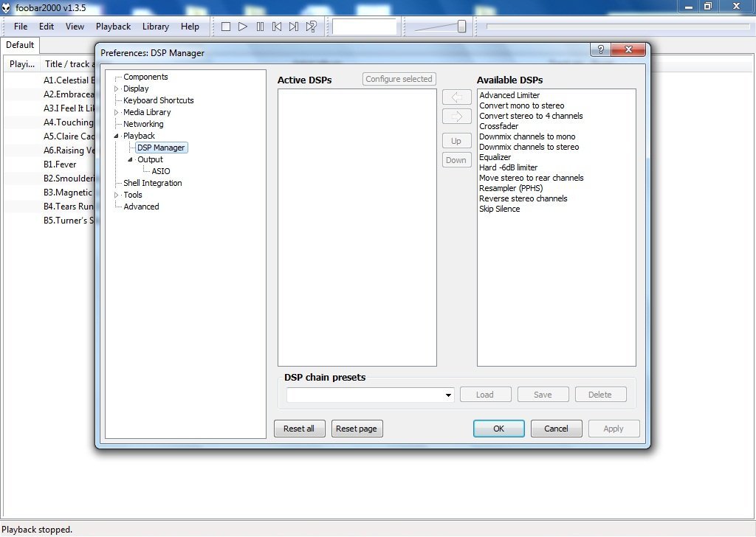This screenshot has height=537, width=756.
Task: Click the empty Active DSPs list box
Action: 357,227
